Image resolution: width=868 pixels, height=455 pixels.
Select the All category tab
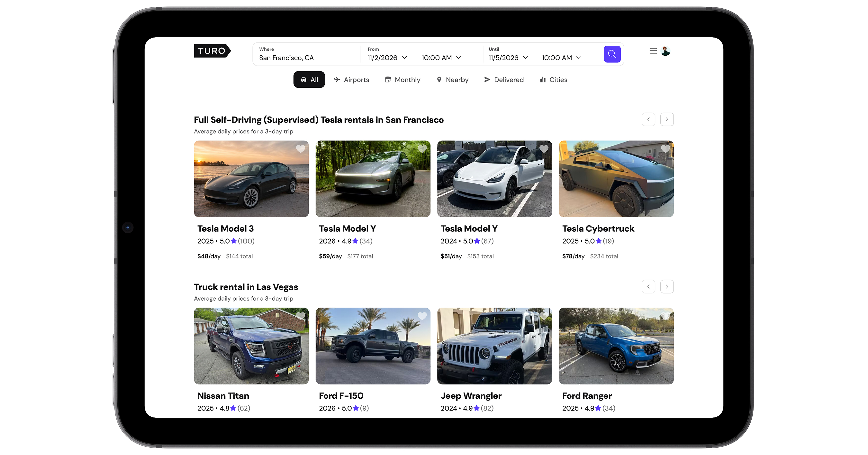309,79
